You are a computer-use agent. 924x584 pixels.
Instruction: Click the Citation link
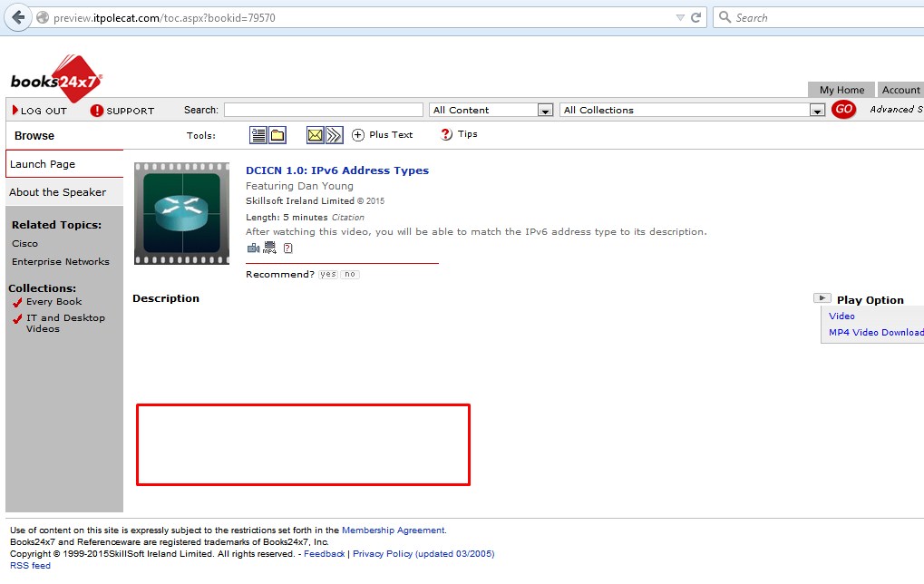(347, 218)
